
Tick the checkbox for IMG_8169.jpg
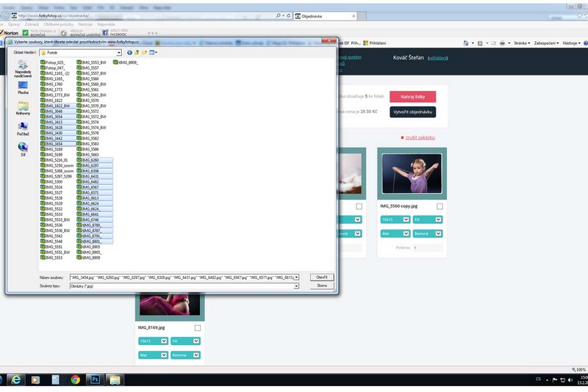198,328
